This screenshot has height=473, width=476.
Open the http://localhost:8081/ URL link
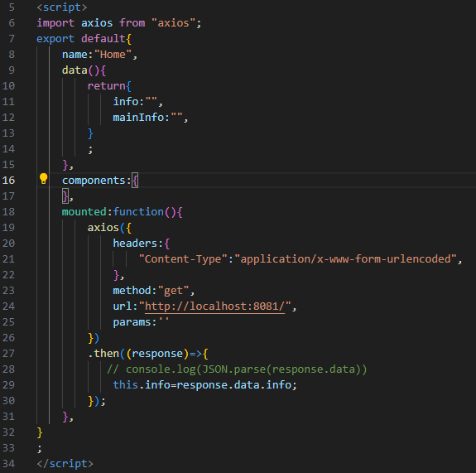click(x=215, y=306)
